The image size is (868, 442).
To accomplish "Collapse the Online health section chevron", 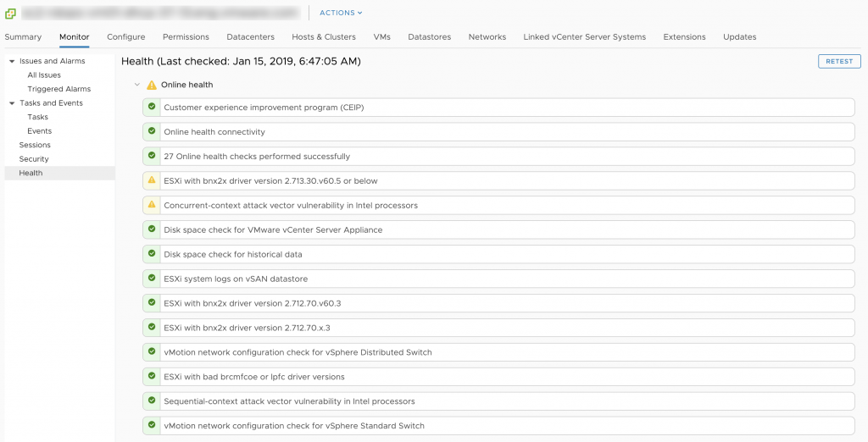I will pyautogui.click(x=136, y=85).
